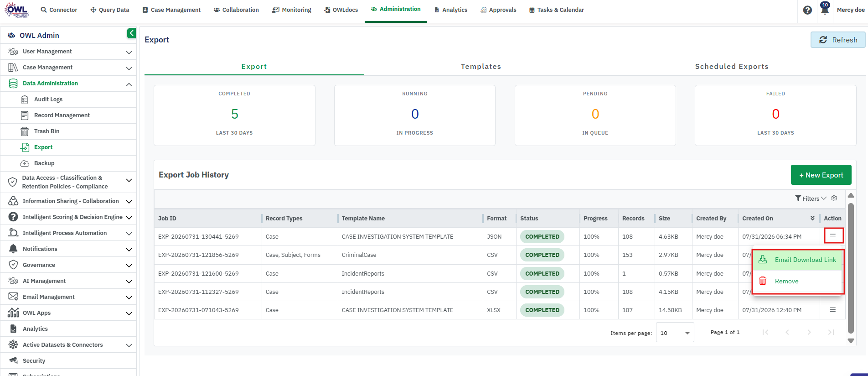The height and width of the screenshot is (376, 868).
Task: Click the Refresh button
Action: pos(838,40)
